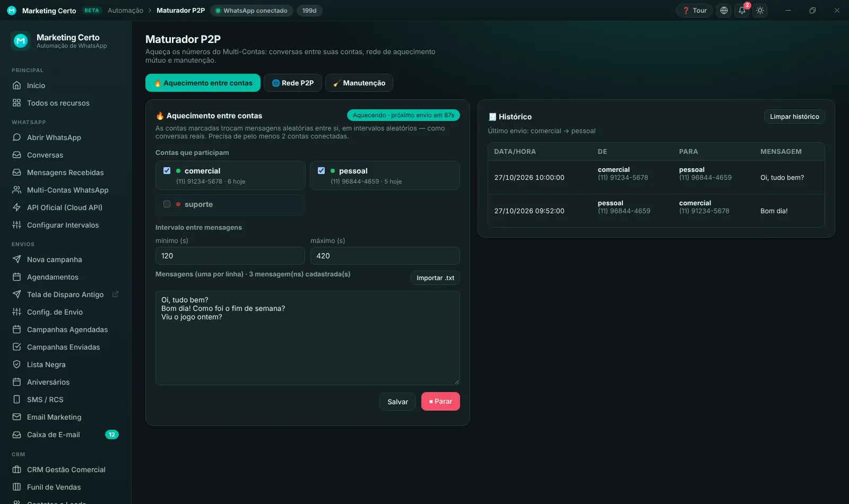Click the Nova campanha paper plane icon
Screen dimensions: 849x504
17,259
